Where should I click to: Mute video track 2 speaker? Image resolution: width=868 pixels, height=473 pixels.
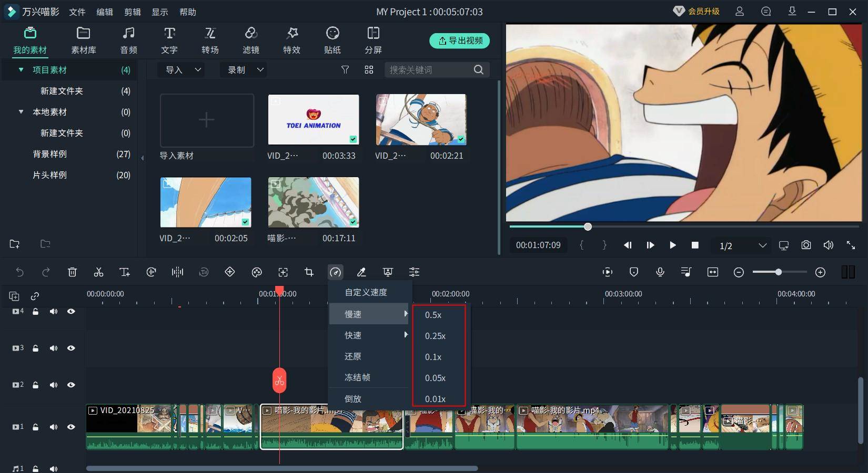[53, 385]
